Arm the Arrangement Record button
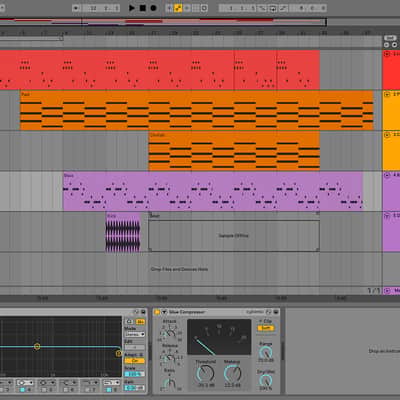Image resolution: width=400 pixels, height=400 pixels. point(153,8)
